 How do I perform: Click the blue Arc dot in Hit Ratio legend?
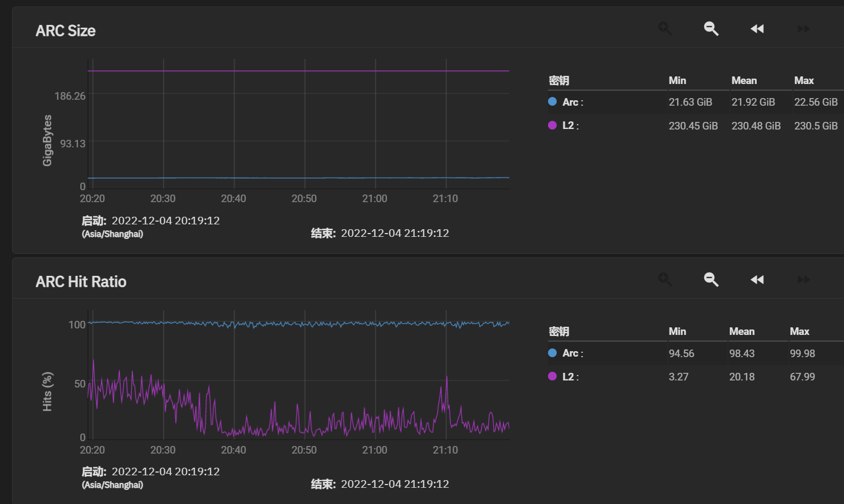[x=552, y=353]
